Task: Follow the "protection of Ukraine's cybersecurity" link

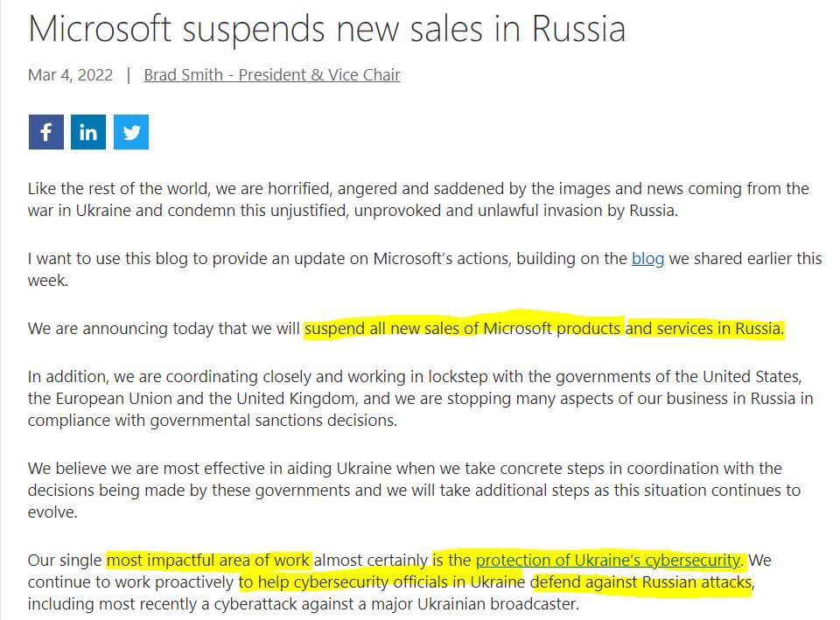Action: click(x=609, y=560)
